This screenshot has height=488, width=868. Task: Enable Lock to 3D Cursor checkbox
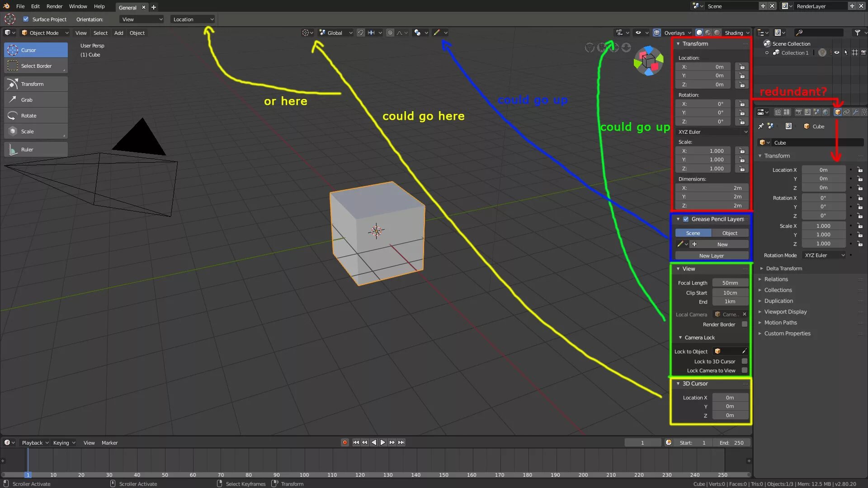click(744, 361)
